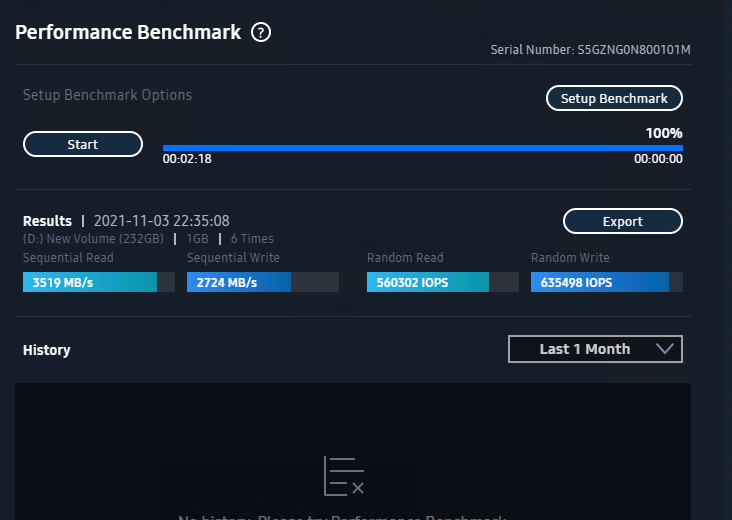Click the Last 1 Month dropdown arrow
Screen dimensions: 732x520
(665, 349)
